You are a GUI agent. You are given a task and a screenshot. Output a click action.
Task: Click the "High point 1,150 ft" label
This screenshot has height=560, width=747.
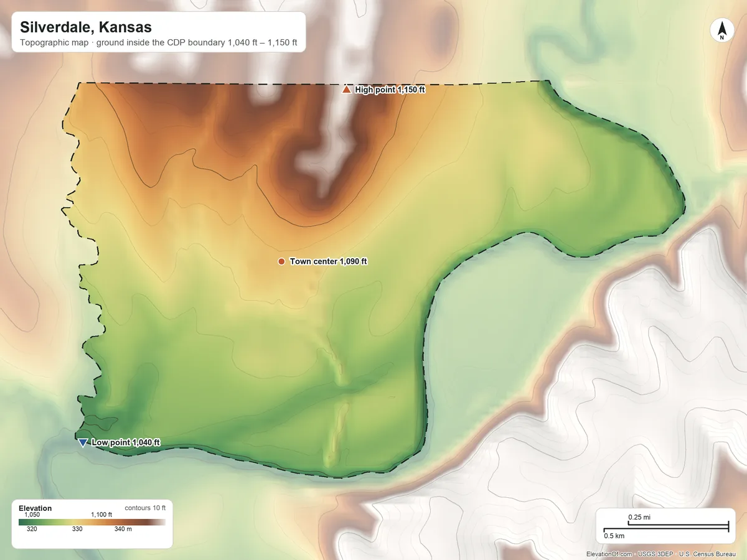pyautogui.click(x=390, y=90)
